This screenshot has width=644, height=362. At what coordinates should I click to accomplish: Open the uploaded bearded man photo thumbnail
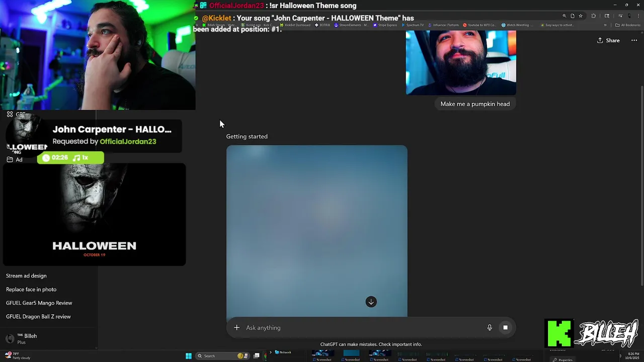(x=461, y=63)
